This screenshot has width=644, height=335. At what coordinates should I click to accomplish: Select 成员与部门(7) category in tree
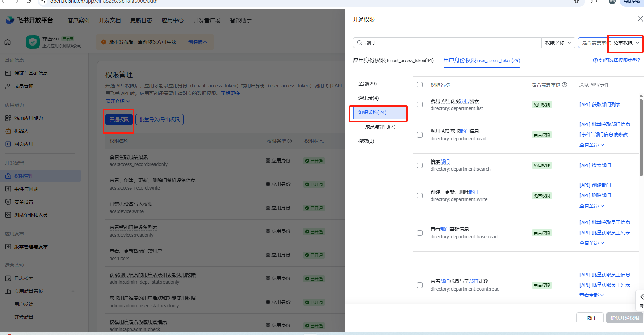click(x=380, y=127)
